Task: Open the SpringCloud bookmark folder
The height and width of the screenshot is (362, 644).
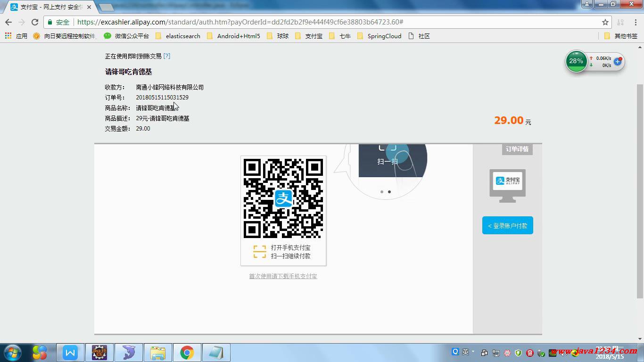Action: point(380,36)
